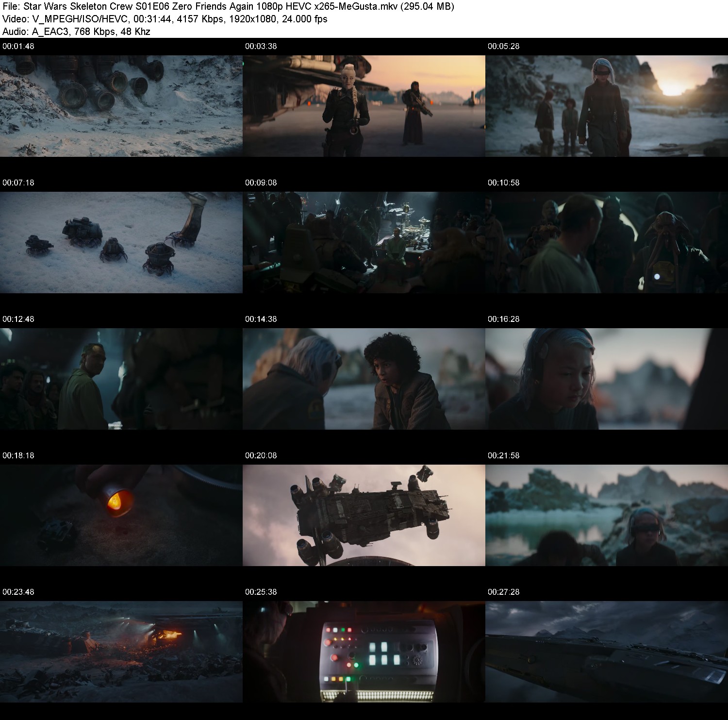Select the glowing orange light frame at 00:18:18
This screenshot has width=728, height=720.
tap(121, 515)
